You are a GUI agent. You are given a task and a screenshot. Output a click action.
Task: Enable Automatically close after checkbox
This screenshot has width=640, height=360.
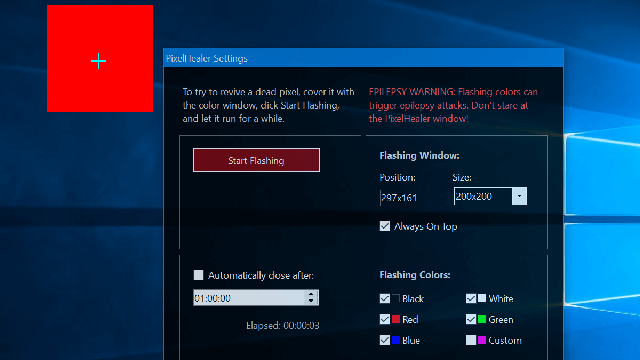[198, 275]
